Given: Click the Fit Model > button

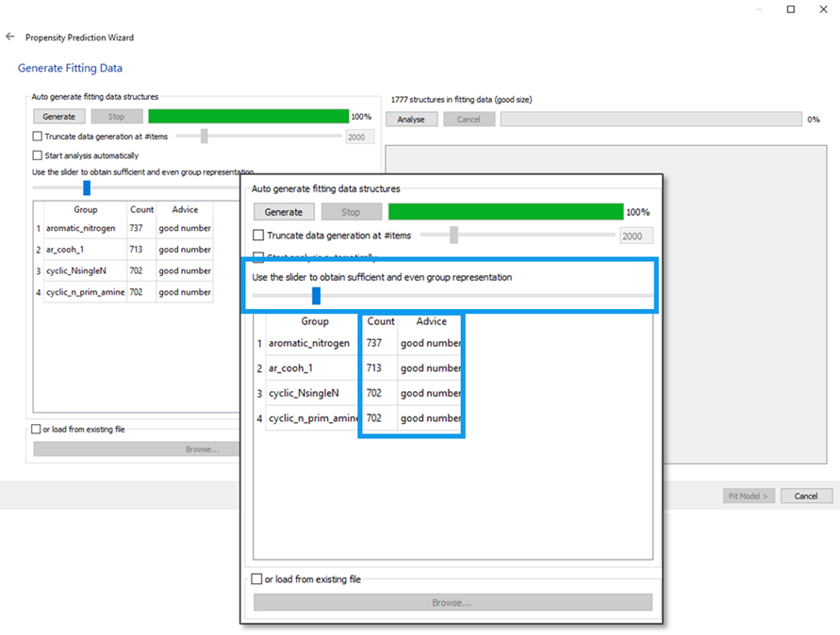Looking at the screenshot, I should pyautogui.click(x=749, y=496).
